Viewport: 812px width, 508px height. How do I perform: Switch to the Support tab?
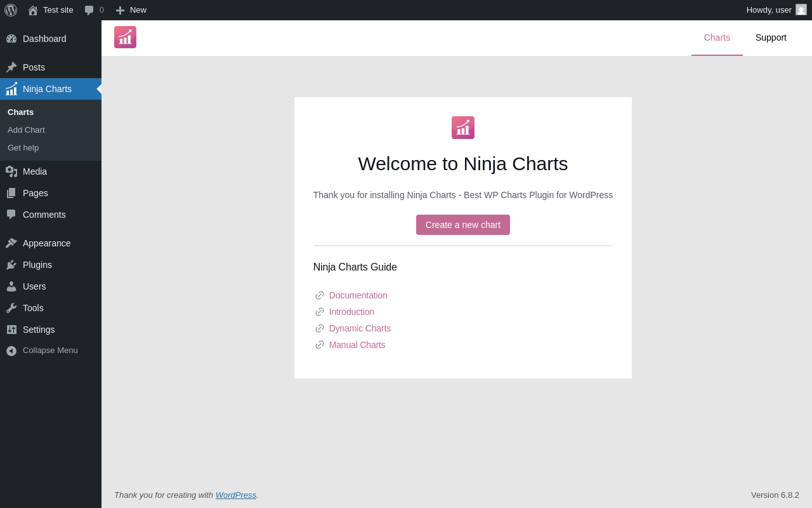(x=771, y=37)
